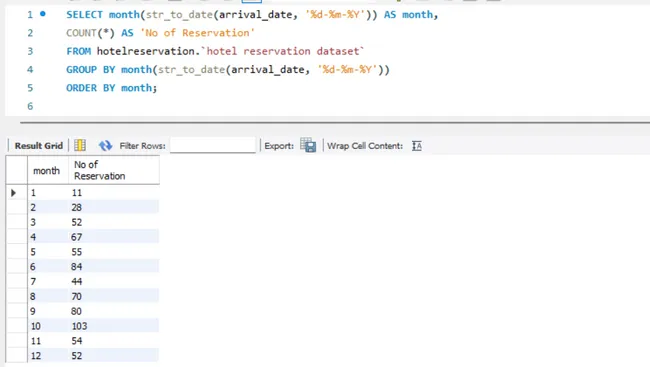Click 'No of Reservation' string in query
Screen dimensions: 650x367
[x=197, y=33]
